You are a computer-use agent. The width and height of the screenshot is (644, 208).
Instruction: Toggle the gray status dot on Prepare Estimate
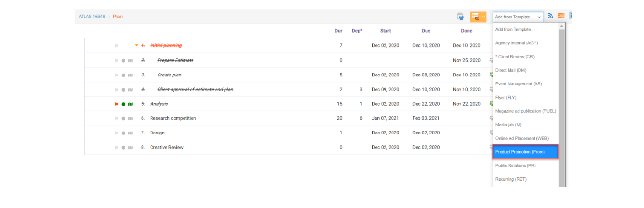point(123,60)
